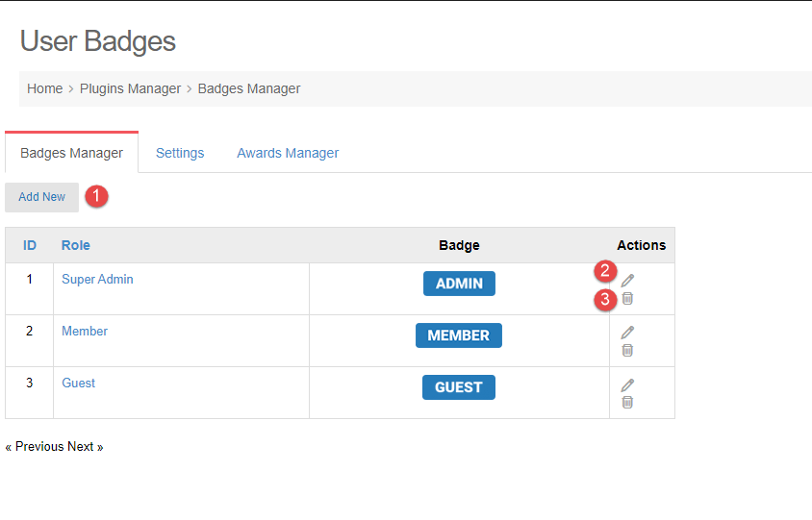
Task: Open the Awards Manager tab
Action: click(x=288, y=153)
